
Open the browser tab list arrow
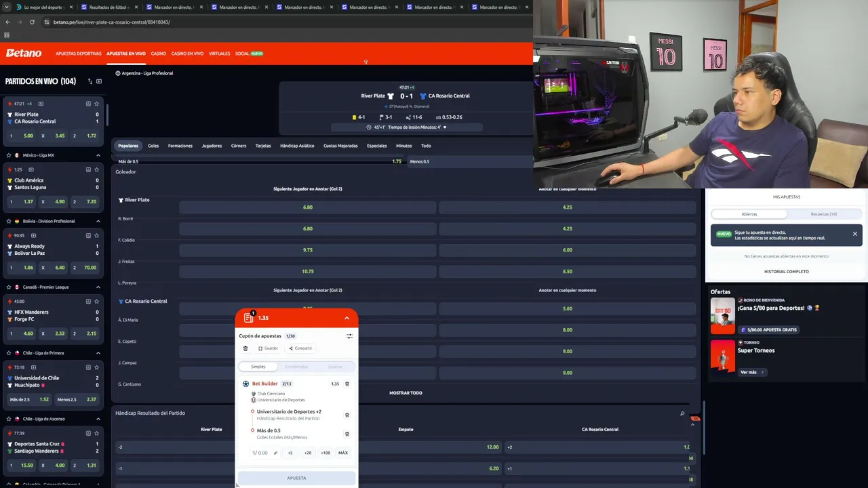tap(7, 7)
